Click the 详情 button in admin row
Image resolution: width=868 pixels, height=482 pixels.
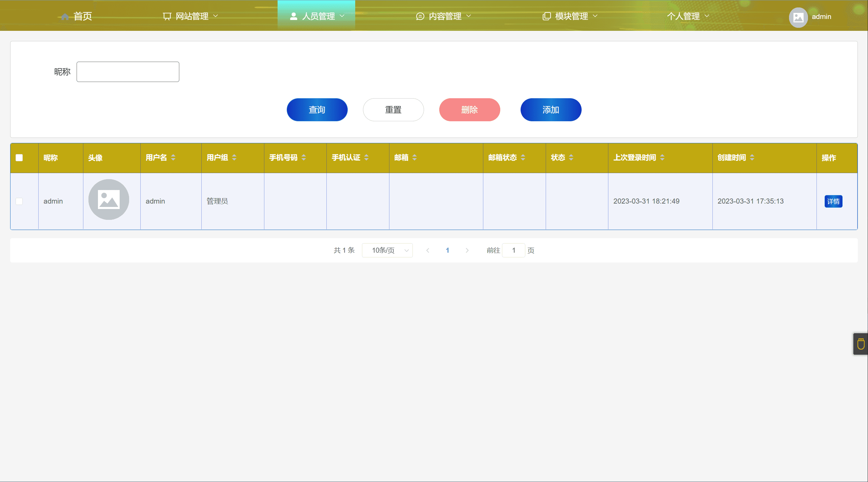pyautogui.click(x=833, y=202)
